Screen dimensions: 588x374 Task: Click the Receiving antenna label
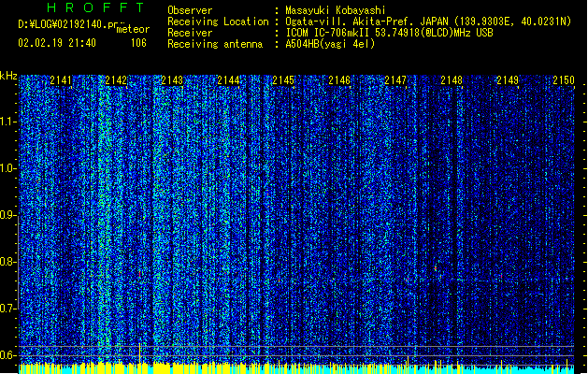click(x=215, y=44)
